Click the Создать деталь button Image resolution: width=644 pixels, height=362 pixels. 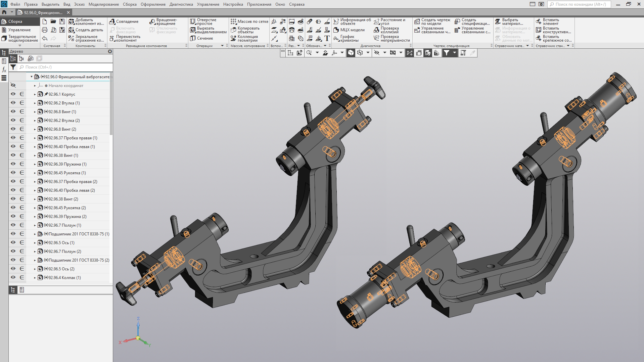86,30
